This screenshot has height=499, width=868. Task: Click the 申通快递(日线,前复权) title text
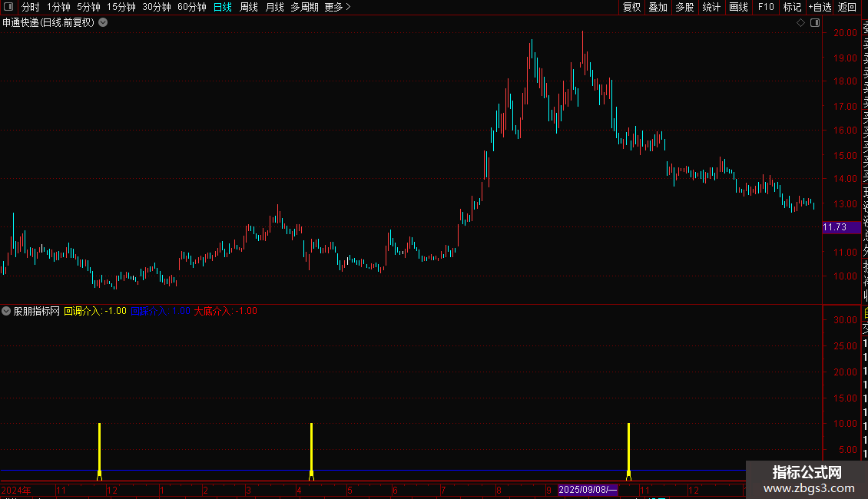(48, 23)
